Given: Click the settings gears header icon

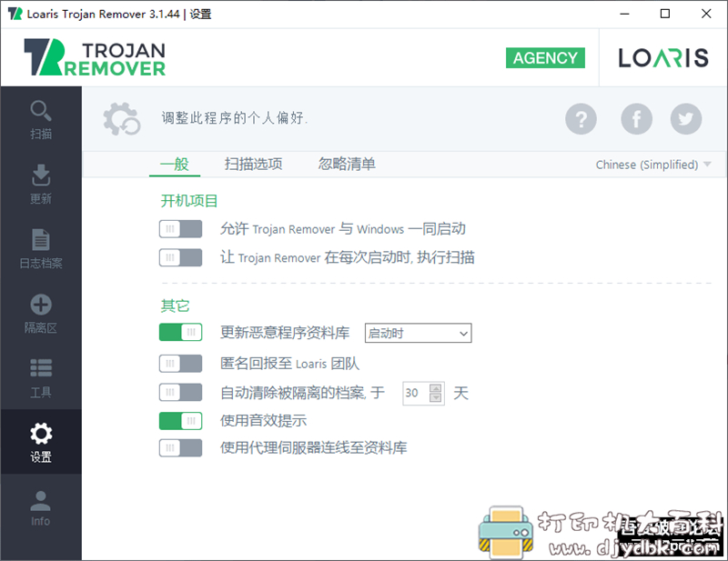Looking at the screenshot, I should coord(122,119).
